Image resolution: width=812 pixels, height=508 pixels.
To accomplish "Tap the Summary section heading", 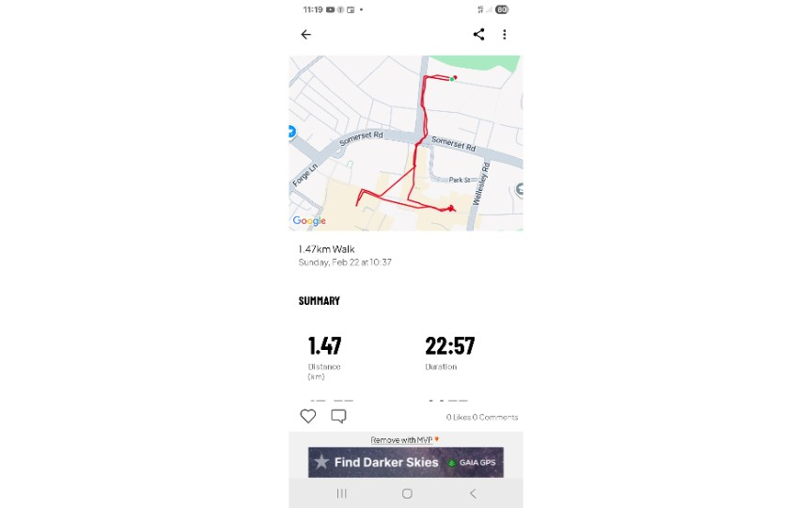I will tap(320, 301).
